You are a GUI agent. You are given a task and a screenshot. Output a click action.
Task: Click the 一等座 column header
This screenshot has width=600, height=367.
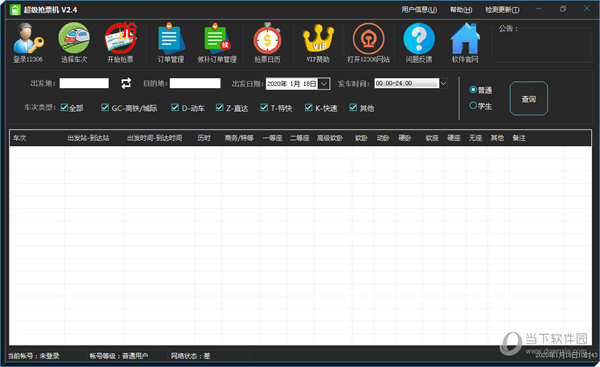click(x=272, y=138)
